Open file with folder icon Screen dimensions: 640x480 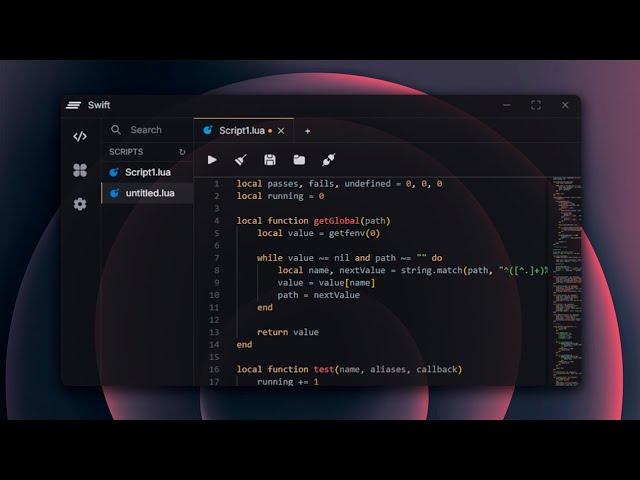pos(299,160)
